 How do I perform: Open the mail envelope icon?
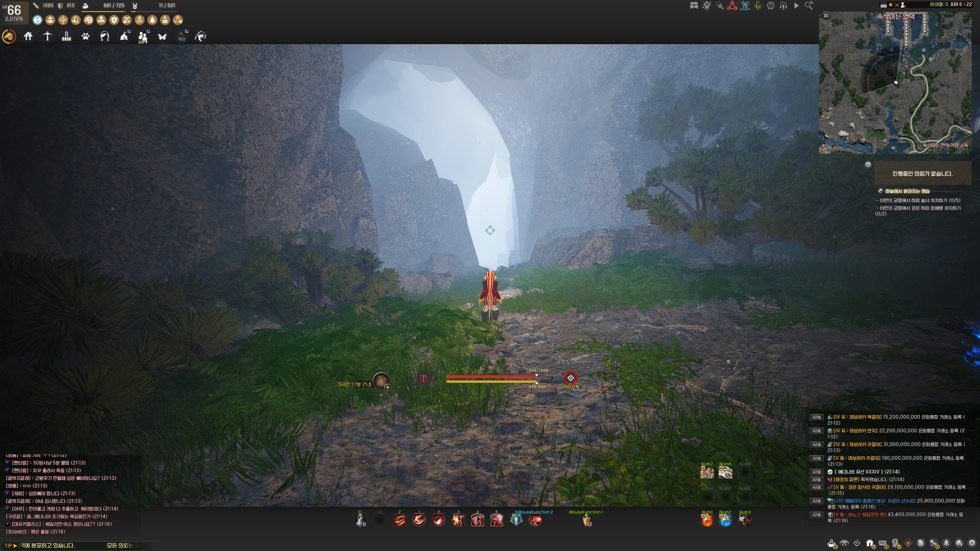coord(883,543)
